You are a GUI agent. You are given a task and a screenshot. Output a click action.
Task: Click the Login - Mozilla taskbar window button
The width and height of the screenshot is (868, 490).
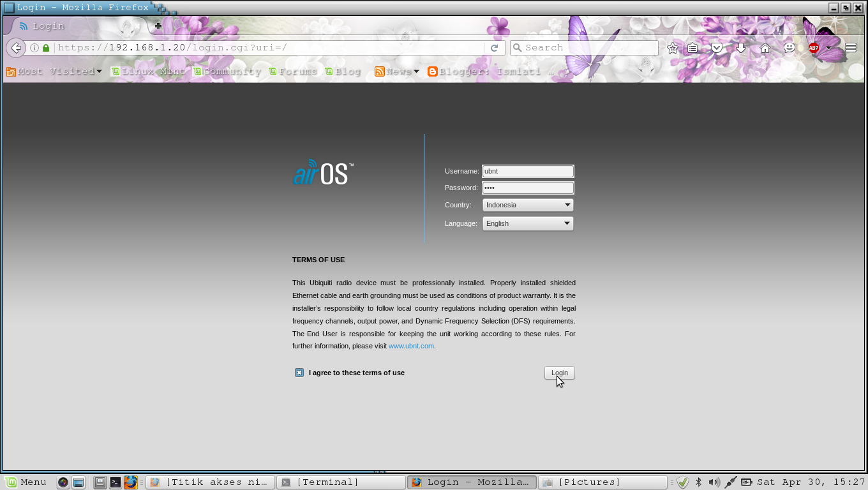(x=472, y=482)
